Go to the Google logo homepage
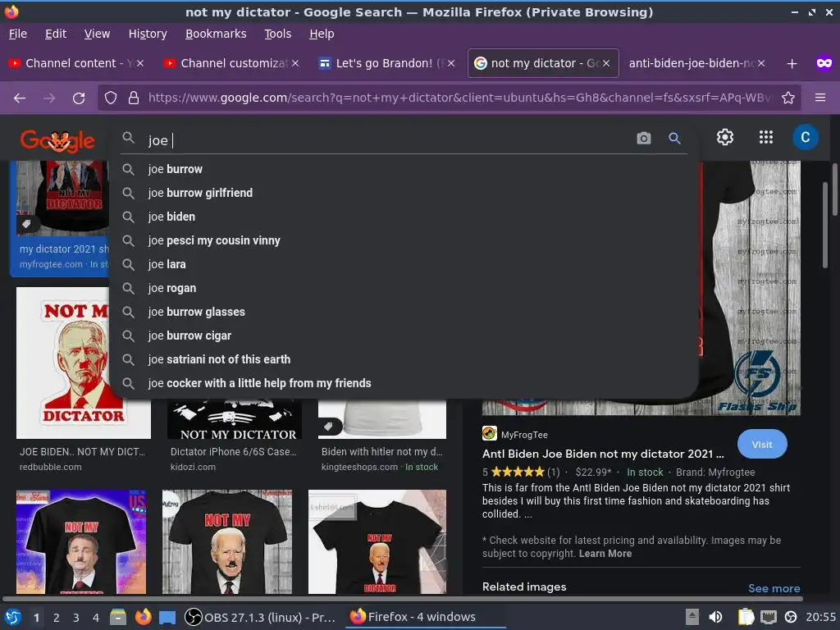This screenshot has height=630, width=840. (57, 141)
